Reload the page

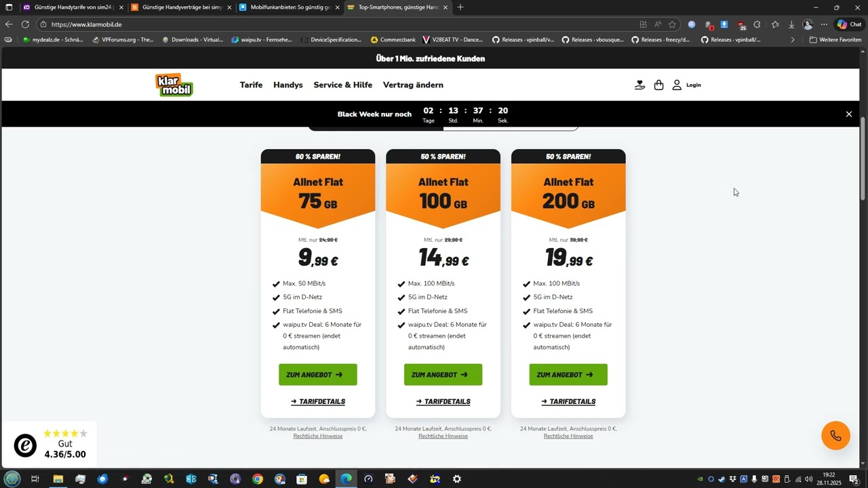coord(25,24)
